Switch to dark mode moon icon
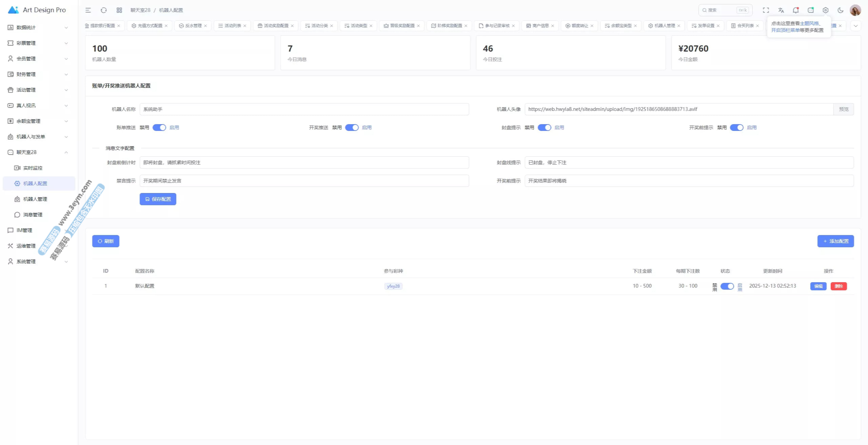The image size is (868, 445). tap(841, 10)
